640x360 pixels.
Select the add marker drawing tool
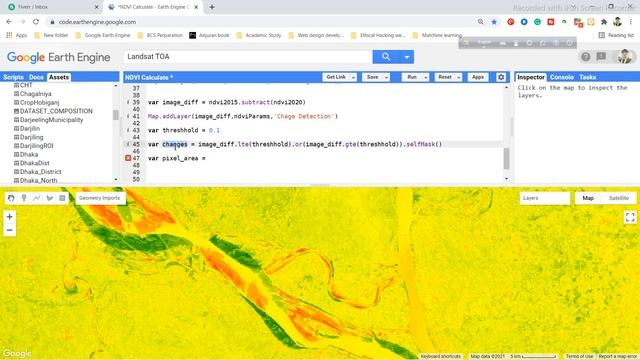coord(24,198)
